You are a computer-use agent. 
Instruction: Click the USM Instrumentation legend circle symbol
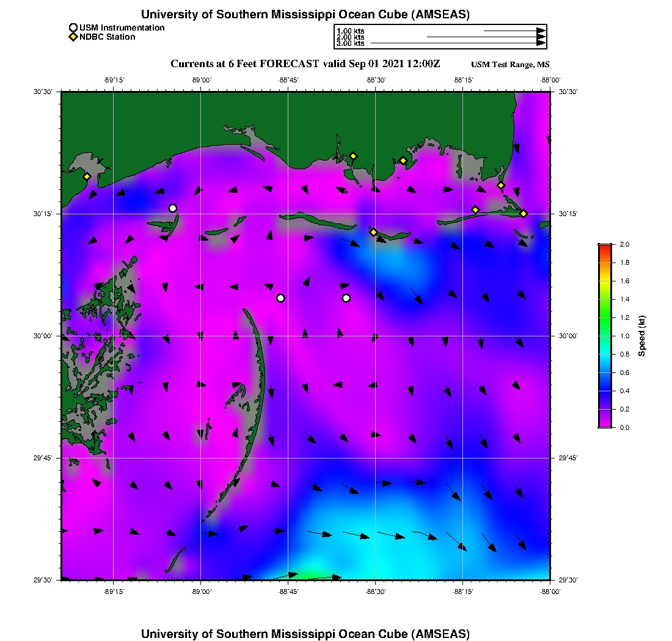point(74,27)
